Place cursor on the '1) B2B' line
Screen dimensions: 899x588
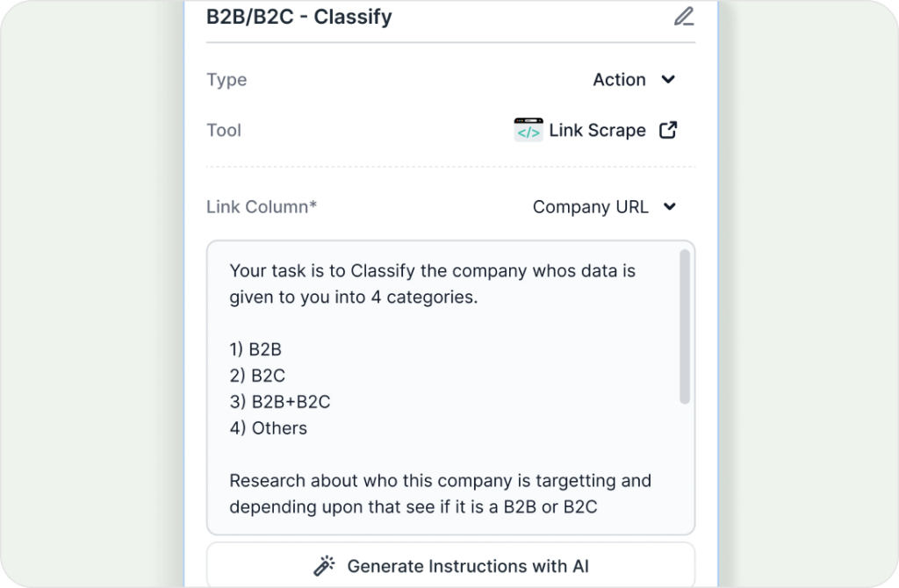click(x=255, y=349)
